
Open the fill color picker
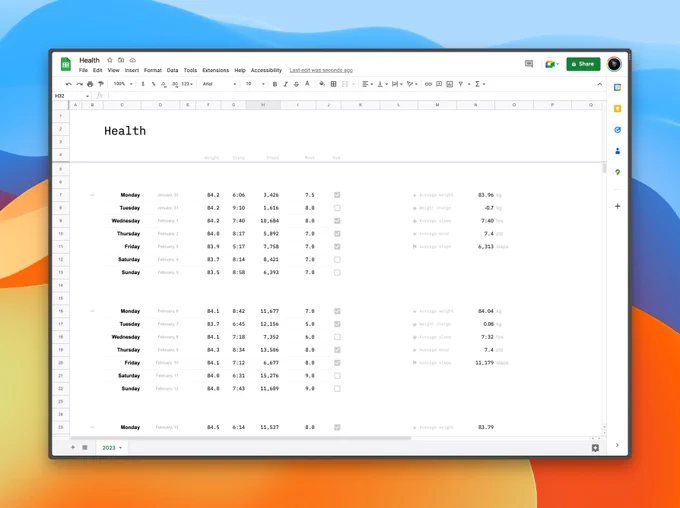point(322,84)
